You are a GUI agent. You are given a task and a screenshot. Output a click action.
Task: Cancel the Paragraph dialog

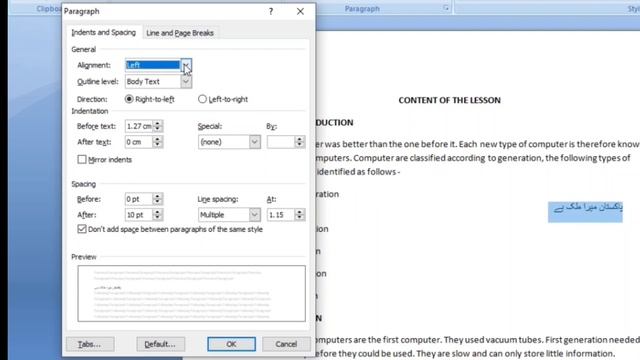286,344
